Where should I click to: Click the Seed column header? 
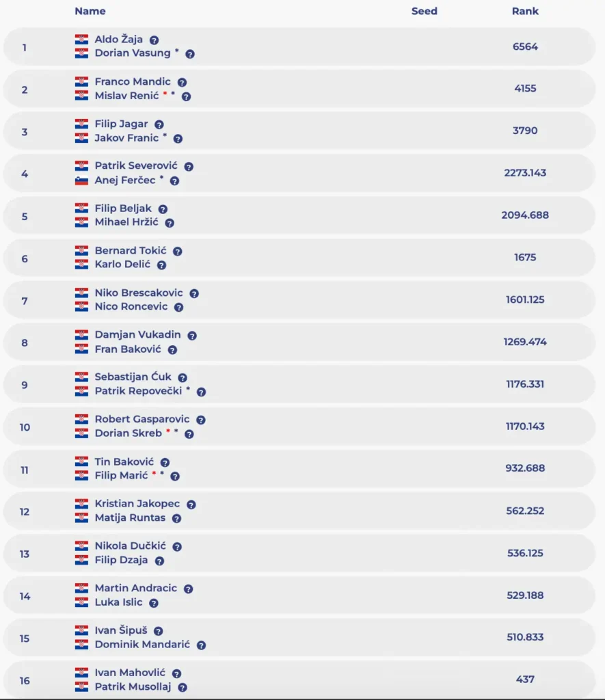[424, 11]
